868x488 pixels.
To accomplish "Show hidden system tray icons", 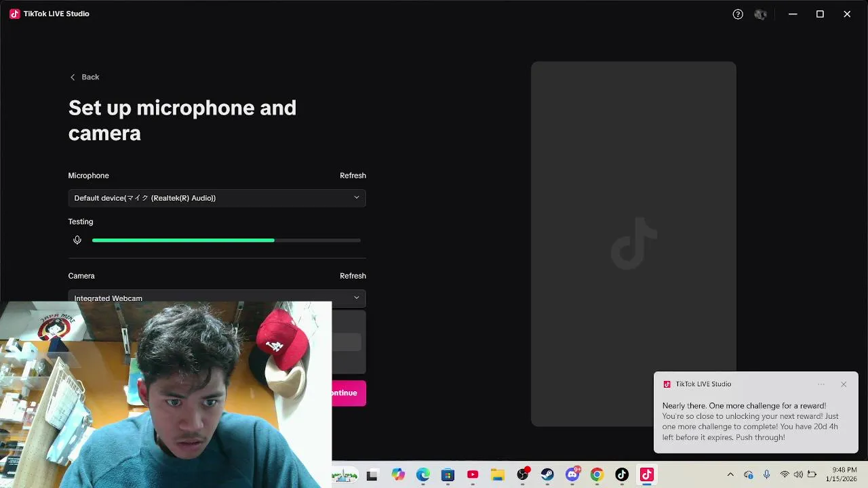I will click(x=730, y=474).
